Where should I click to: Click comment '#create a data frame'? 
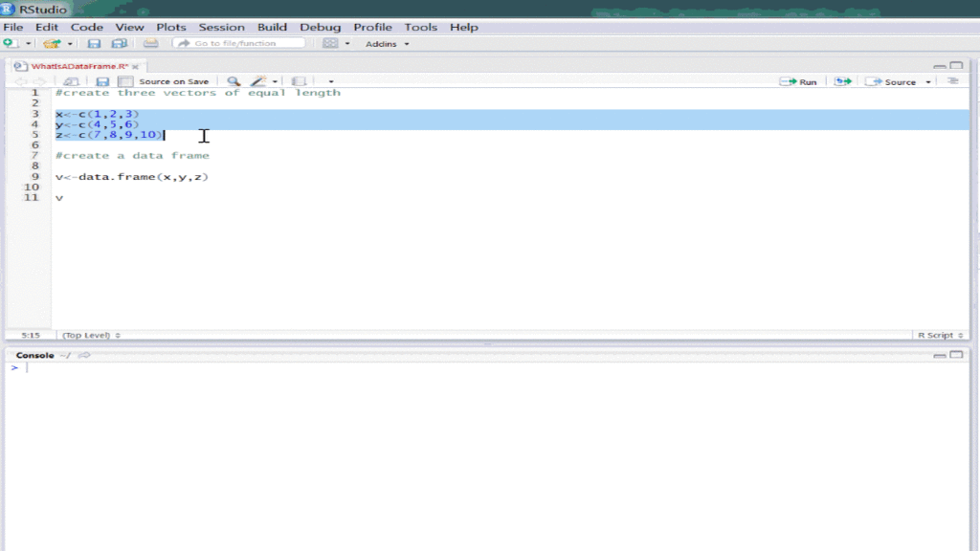[x=132, y=156]
